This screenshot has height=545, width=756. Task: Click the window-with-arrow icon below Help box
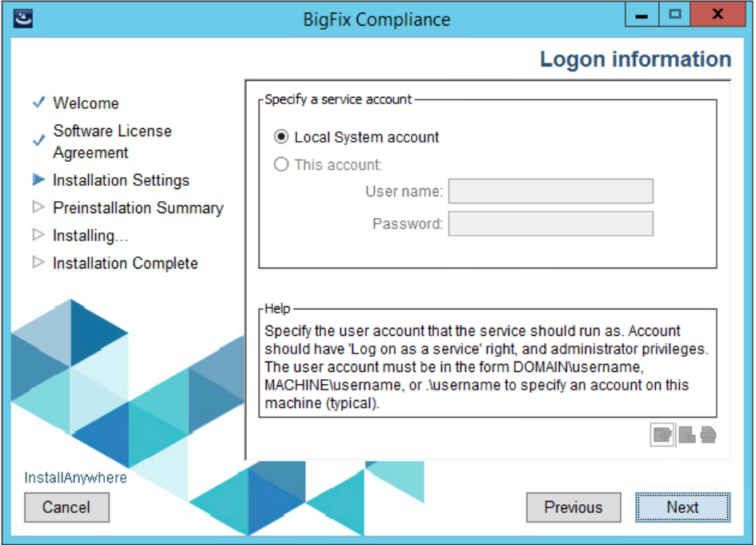662,434
